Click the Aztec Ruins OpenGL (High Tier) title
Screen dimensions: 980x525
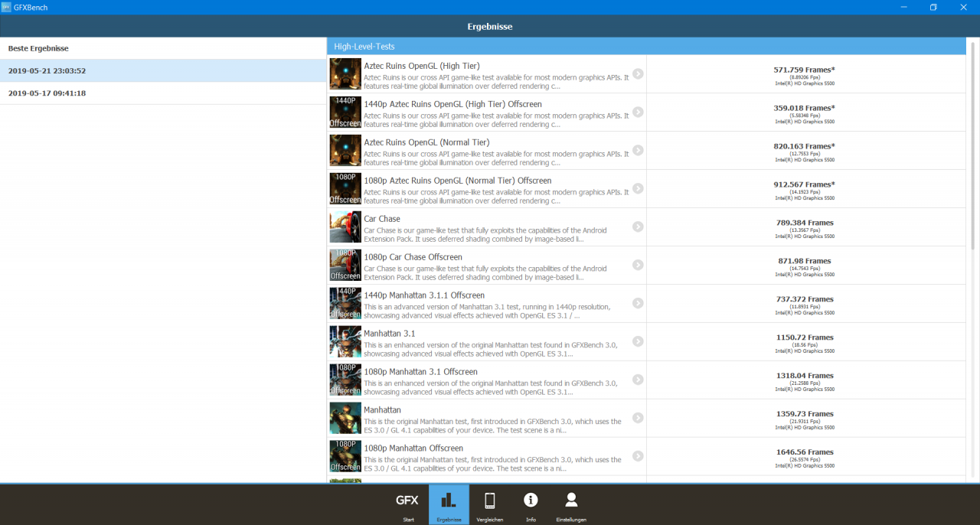point(422,66)
